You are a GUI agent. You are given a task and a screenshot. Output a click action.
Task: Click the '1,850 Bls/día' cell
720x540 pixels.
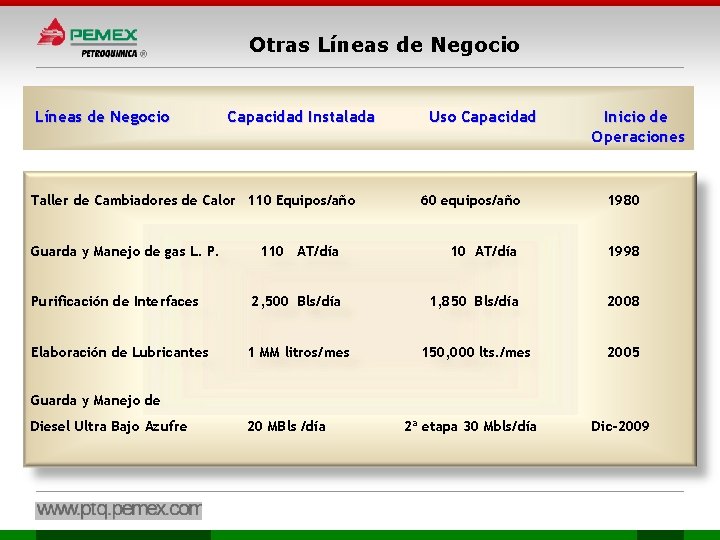tap(474, 301)
